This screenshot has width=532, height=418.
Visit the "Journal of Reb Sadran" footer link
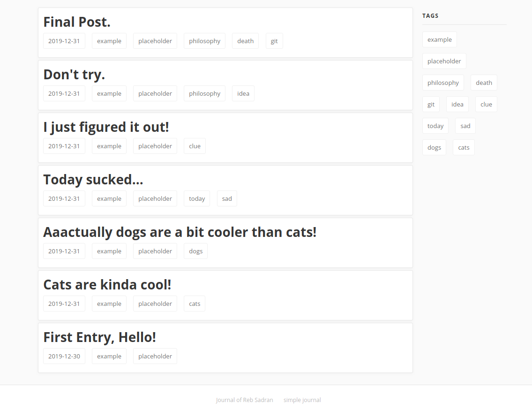click(x=244, y=400)
